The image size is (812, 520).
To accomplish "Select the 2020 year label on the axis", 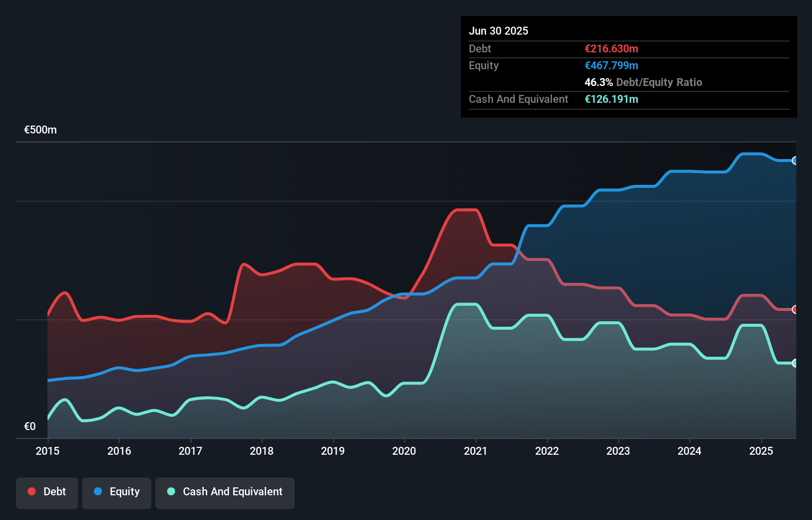I will (404, 451).
